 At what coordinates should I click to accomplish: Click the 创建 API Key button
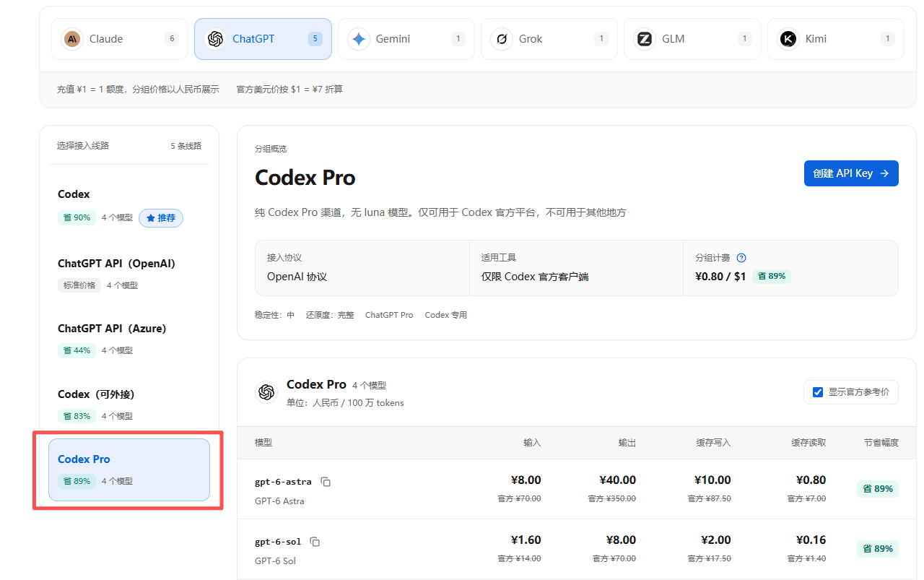pyautogui.click(x=851, y=173)
